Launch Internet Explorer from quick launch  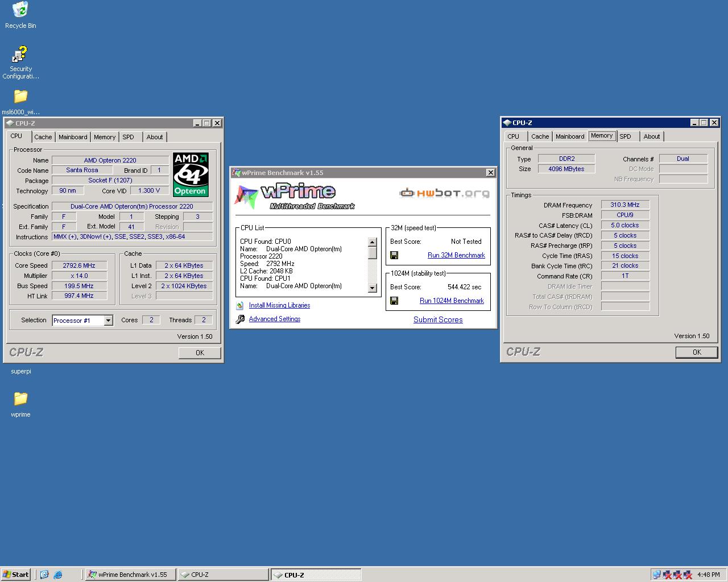(x=58, y=575)
